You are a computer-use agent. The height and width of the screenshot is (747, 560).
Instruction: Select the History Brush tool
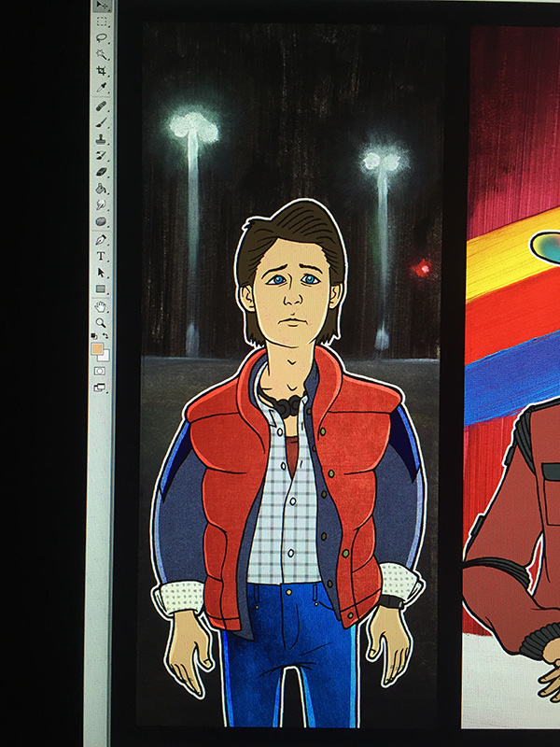(102, 155)
